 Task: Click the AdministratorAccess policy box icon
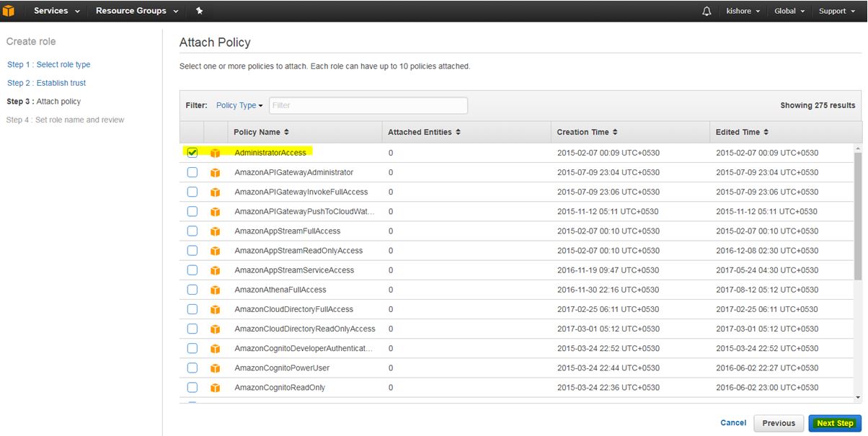click(x=215, y=153)
